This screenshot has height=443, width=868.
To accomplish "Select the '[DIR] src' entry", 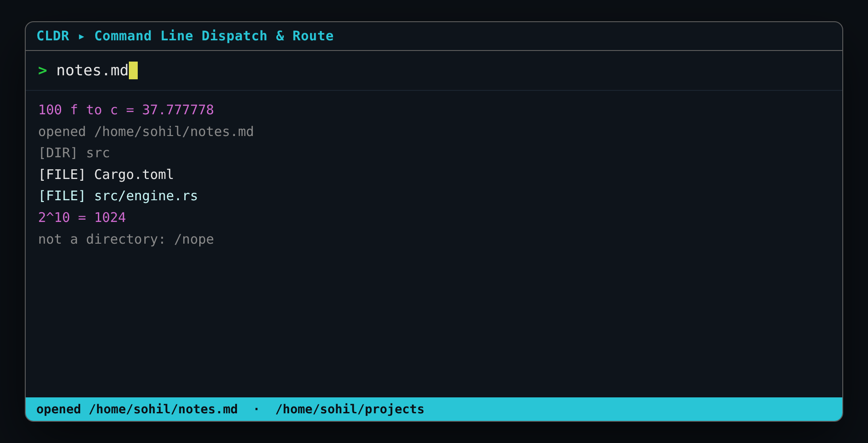I will [x=74, y=153].
